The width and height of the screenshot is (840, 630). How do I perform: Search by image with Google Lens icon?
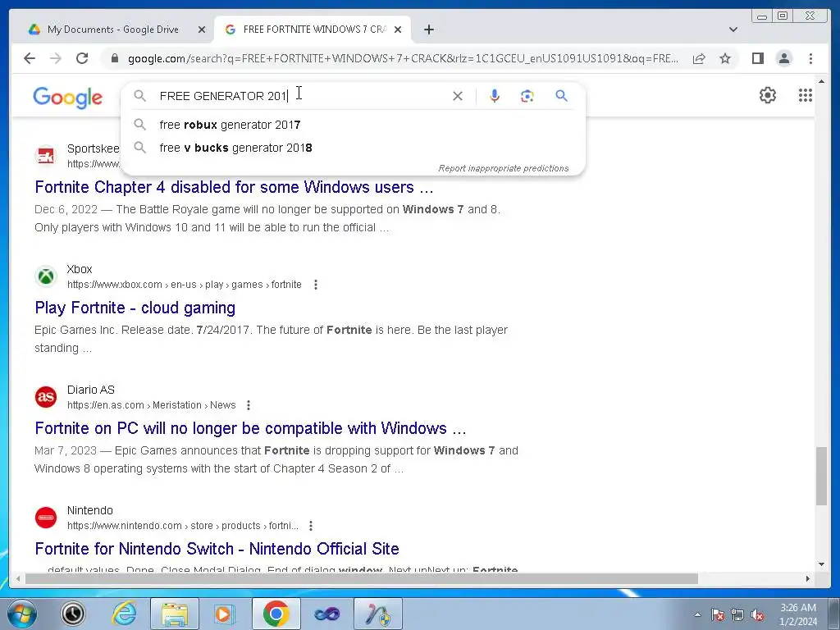527,96
